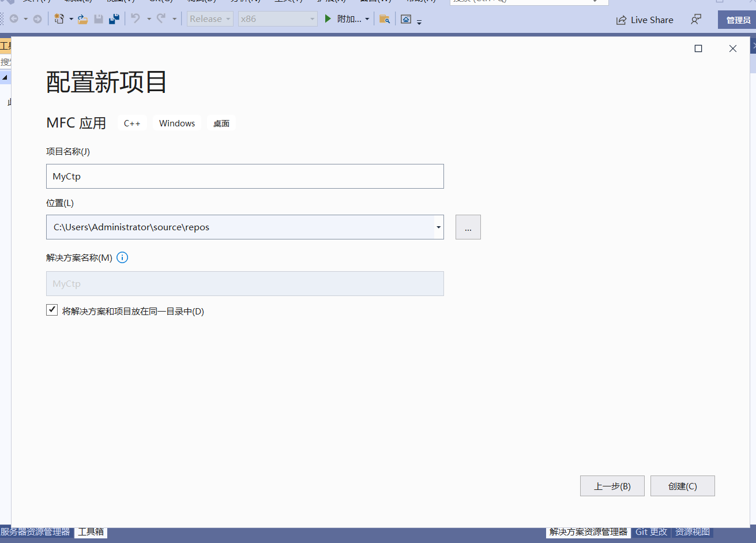Expand the 位置 path dropdown arrow

(438, 227)
